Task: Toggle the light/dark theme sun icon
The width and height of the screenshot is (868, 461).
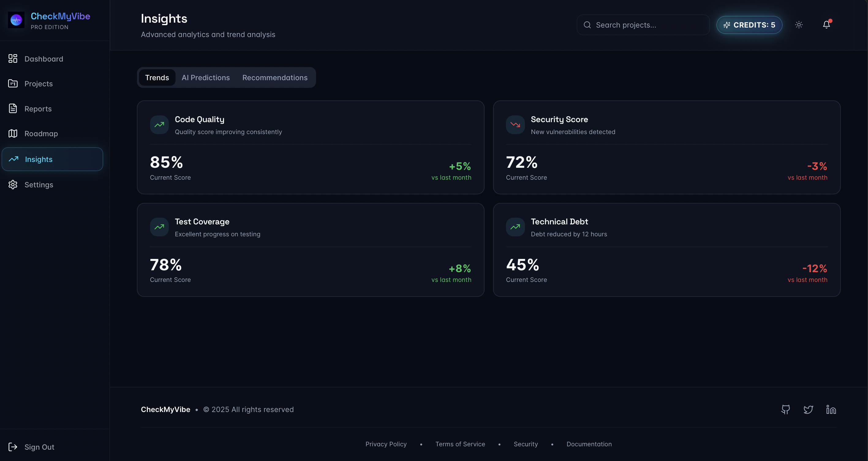Action: coord(798,24)
